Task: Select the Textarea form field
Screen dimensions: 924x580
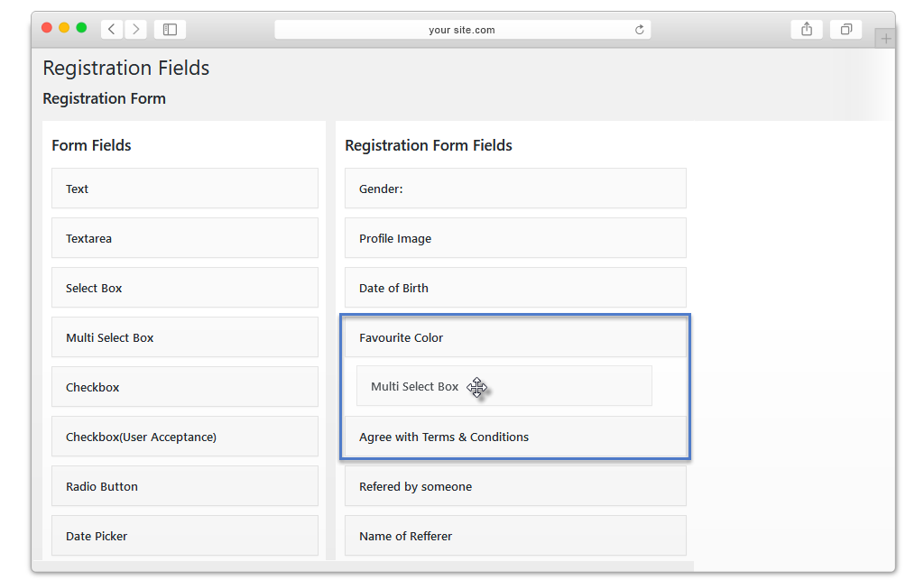Action: pos(185,238)
